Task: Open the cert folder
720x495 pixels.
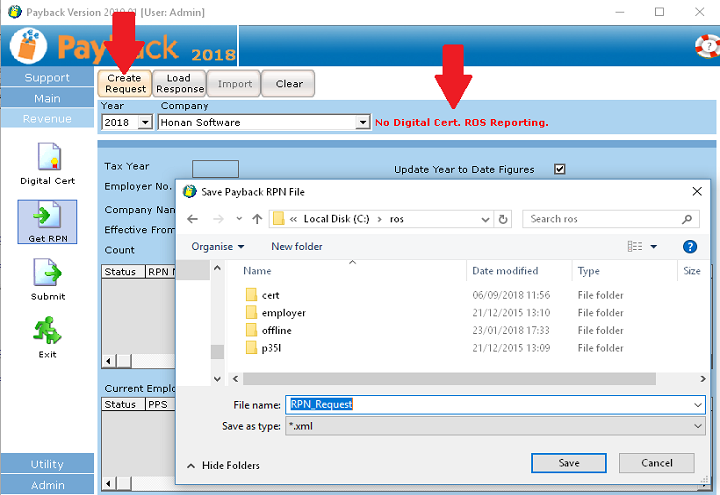Action: [271, 295]
